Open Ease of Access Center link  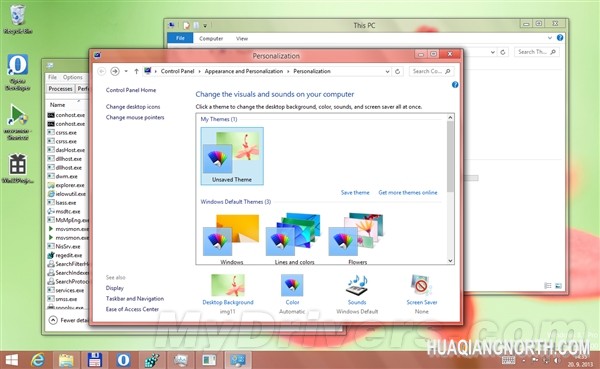[132, 309]
